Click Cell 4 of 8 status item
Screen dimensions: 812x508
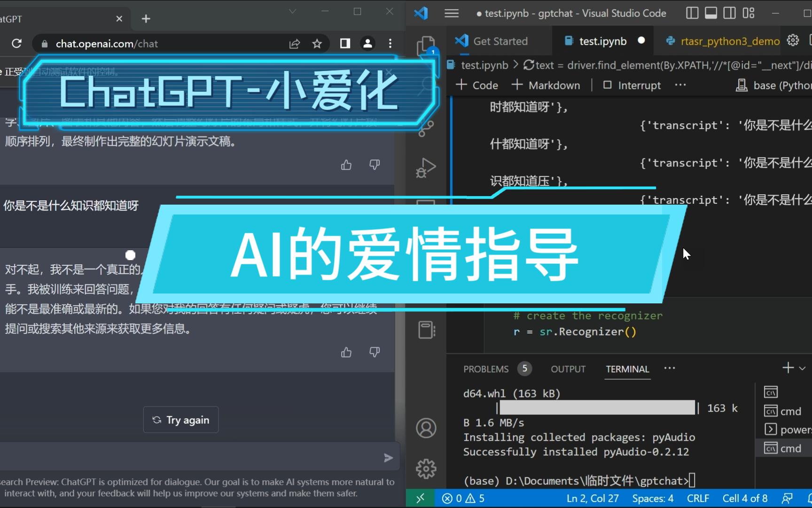745,498
